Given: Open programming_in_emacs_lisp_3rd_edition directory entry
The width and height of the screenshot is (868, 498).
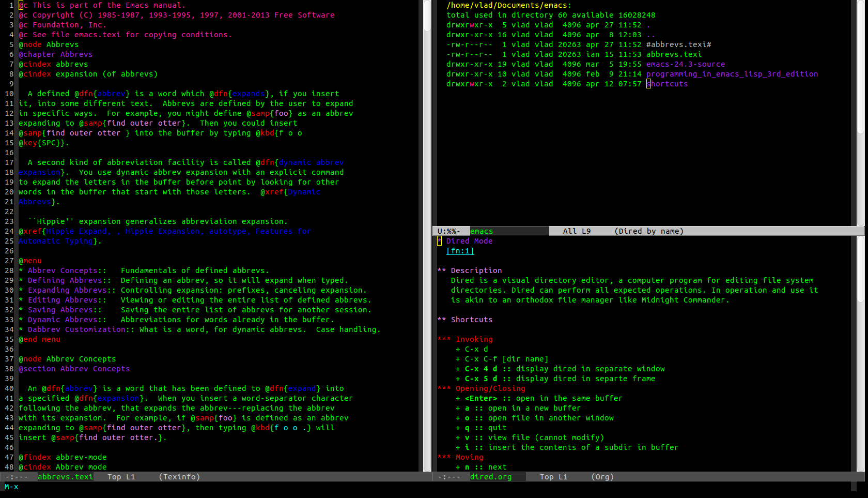Looking at the screenshot, I should tap(732, 74).
